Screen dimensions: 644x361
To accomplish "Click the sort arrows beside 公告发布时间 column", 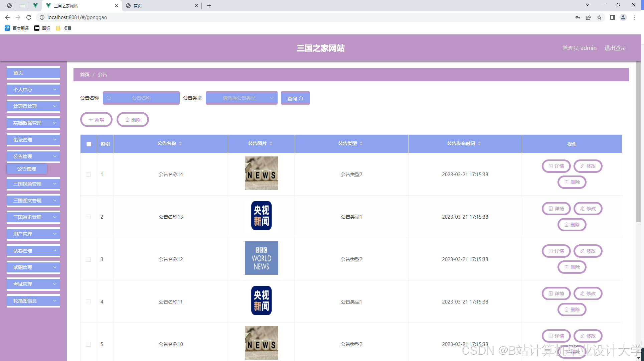I will (x=479, y=143).
